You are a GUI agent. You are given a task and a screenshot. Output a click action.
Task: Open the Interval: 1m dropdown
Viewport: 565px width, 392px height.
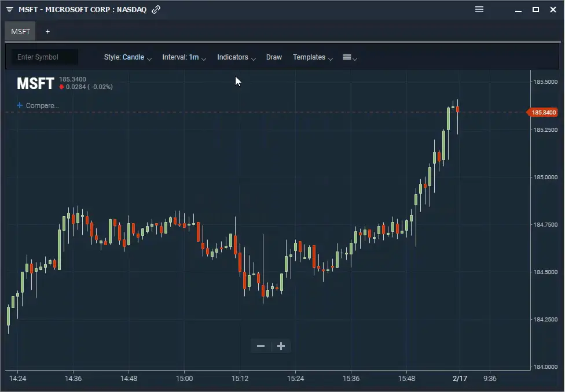coord(184,57)
